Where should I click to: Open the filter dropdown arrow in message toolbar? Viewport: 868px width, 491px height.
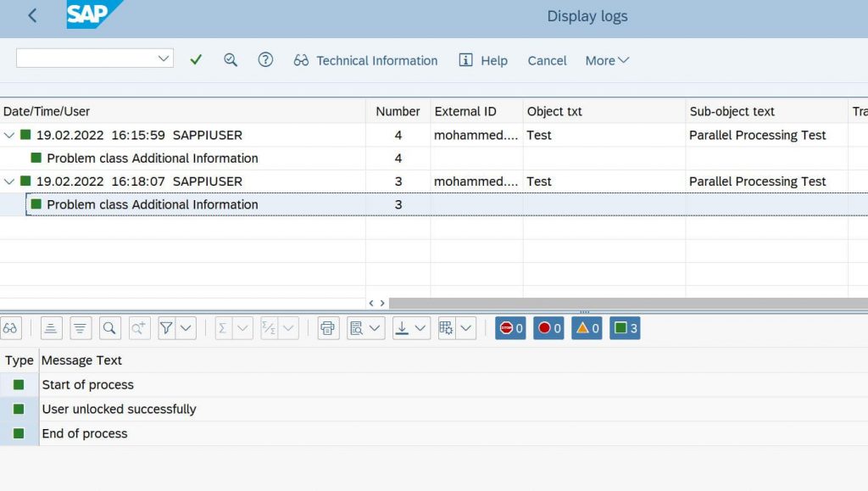pyautogui.click(x=186, y=328)
